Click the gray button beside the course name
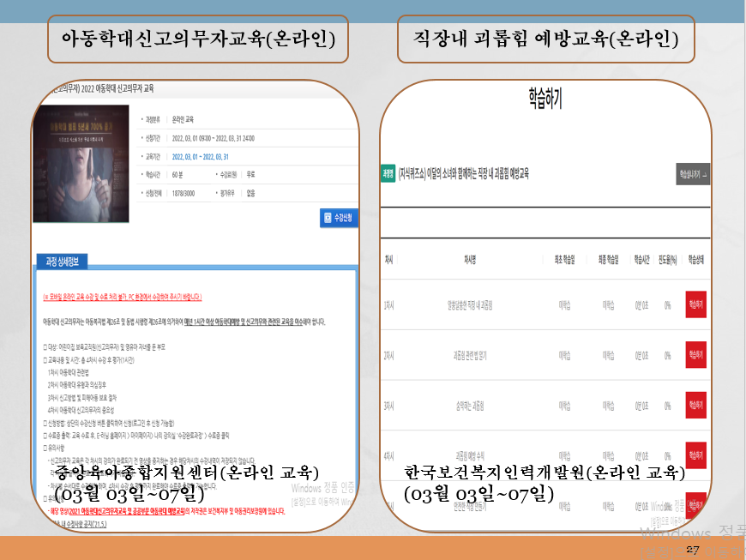 tap(693, 174)
